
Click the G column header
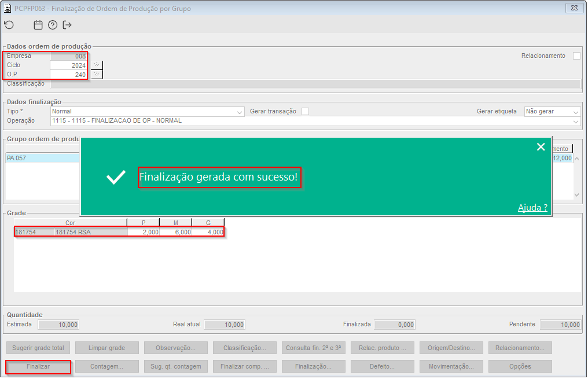click(208, 223)
